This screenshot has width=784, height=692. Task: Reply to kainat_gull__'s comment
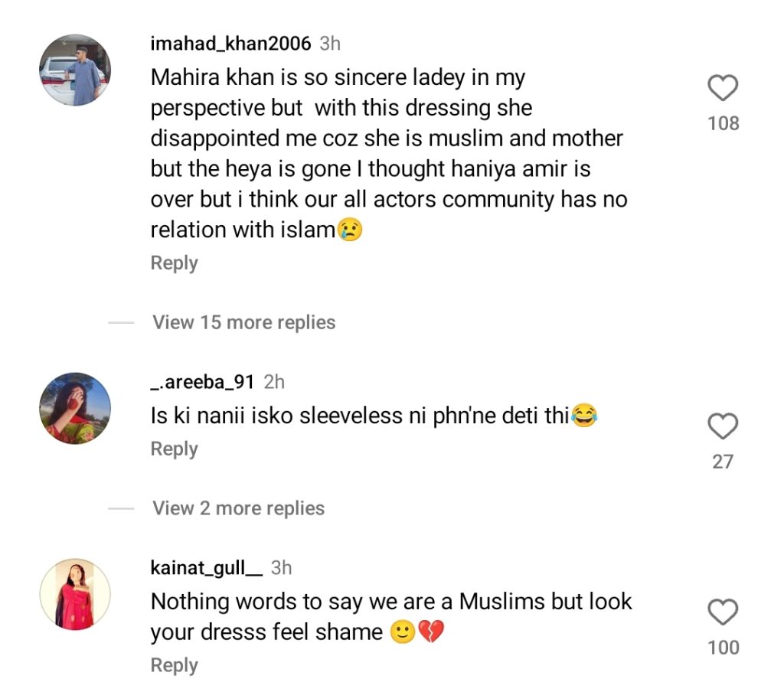point(174,666)
